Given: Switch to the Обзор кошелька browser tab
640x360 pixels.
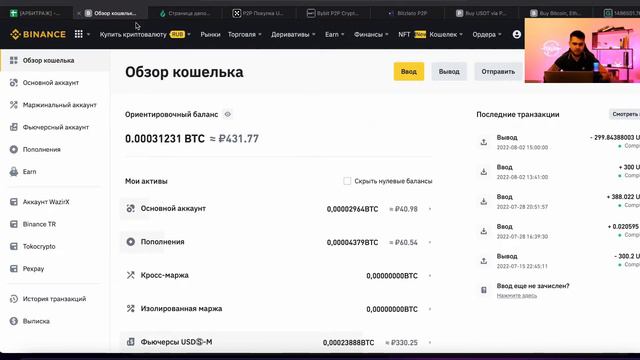Looking at the screenshot, I should 111,13.
